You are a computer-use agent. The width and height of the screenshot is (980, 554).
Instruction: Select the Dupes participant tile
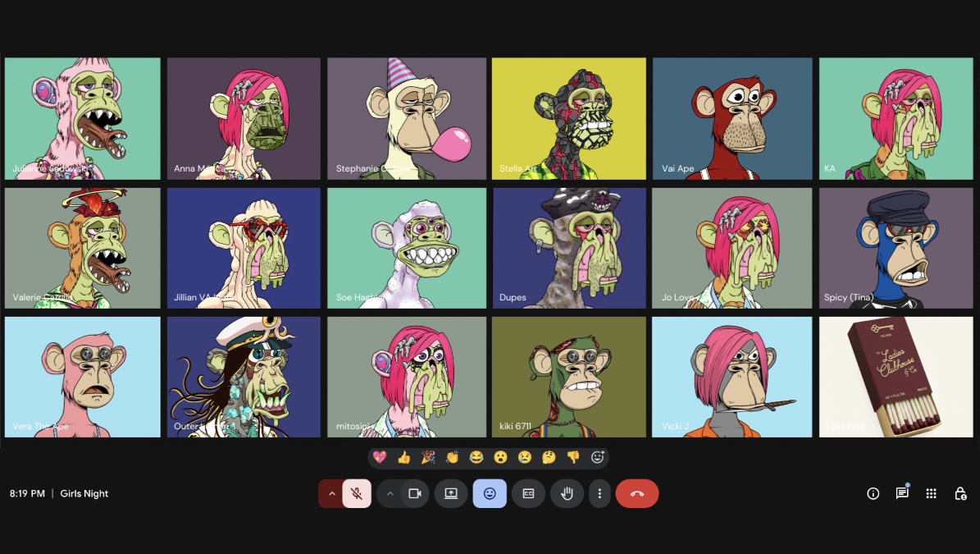569,248
